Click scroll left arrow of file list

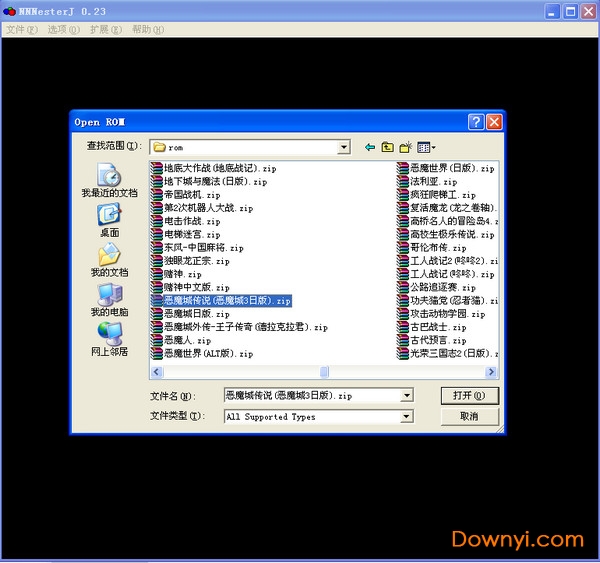[157, 372]
